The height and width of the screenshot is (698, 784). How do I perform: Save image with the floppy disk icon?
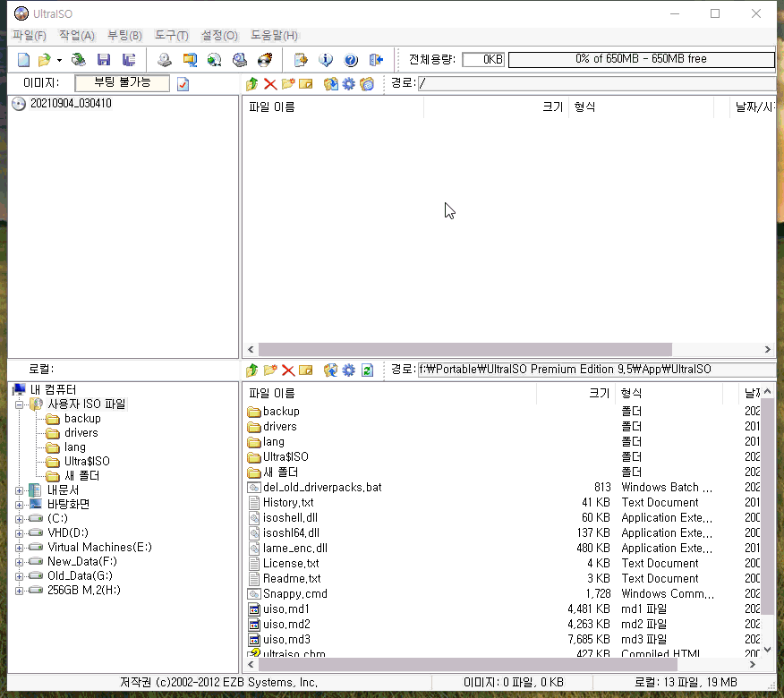[104, 60]
